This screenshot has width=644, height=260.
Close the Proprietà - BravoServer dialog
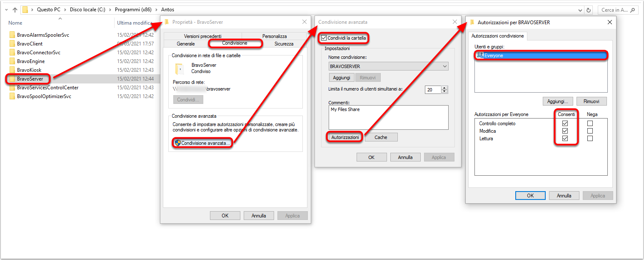click(x=305, y=22)
